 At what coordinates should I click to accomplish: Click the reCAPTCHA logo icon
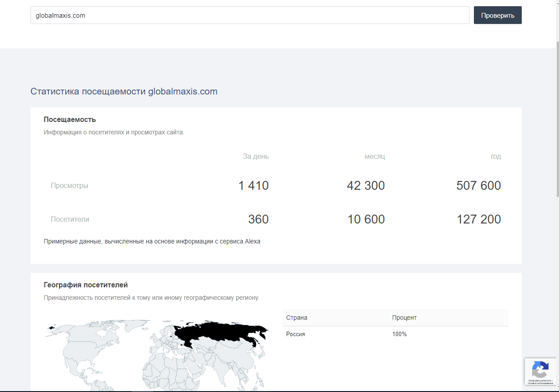(540, 369)
